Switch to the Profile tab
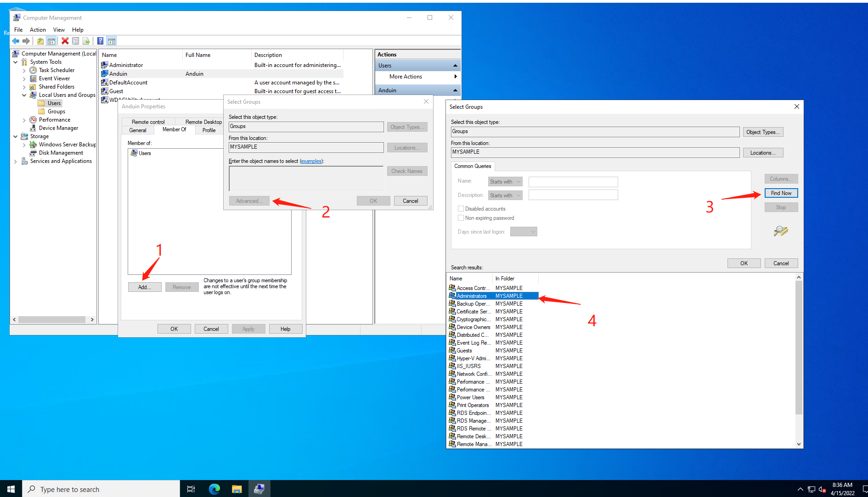The height and width of the screenshot is (497, 868). click(x=209, y=130)
